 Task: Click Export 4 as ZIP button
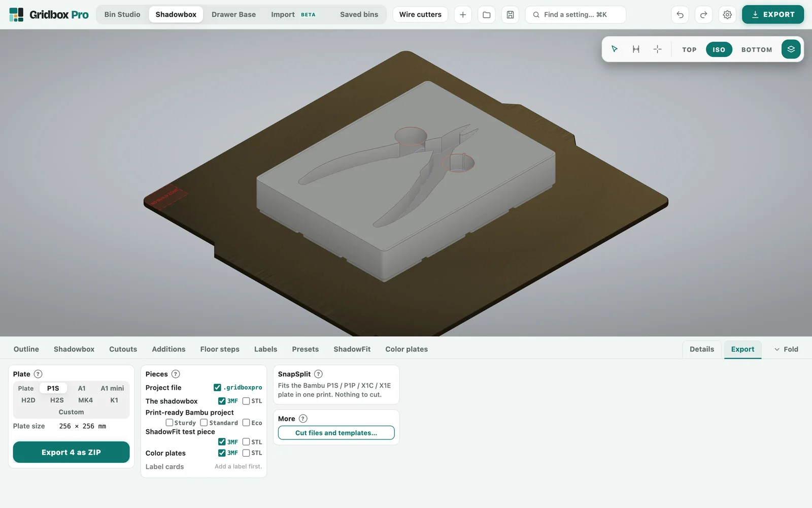[x=71, y=452]
